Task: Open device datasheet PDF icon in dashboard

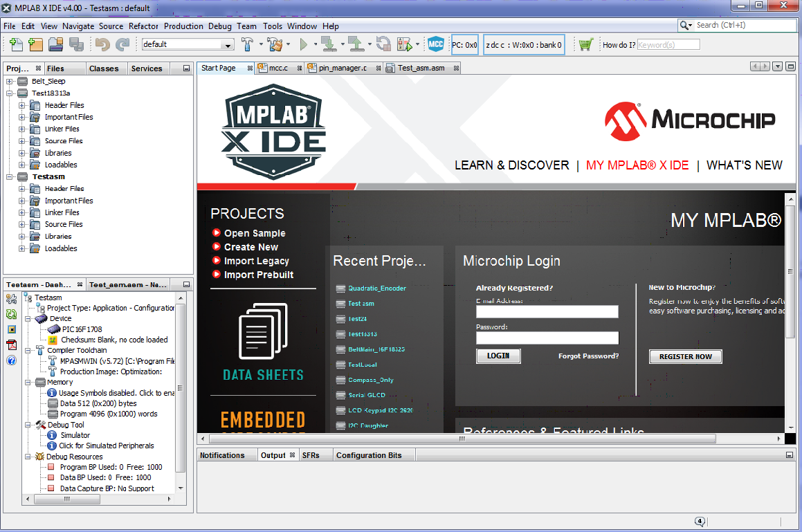Action: click(11, 345)
